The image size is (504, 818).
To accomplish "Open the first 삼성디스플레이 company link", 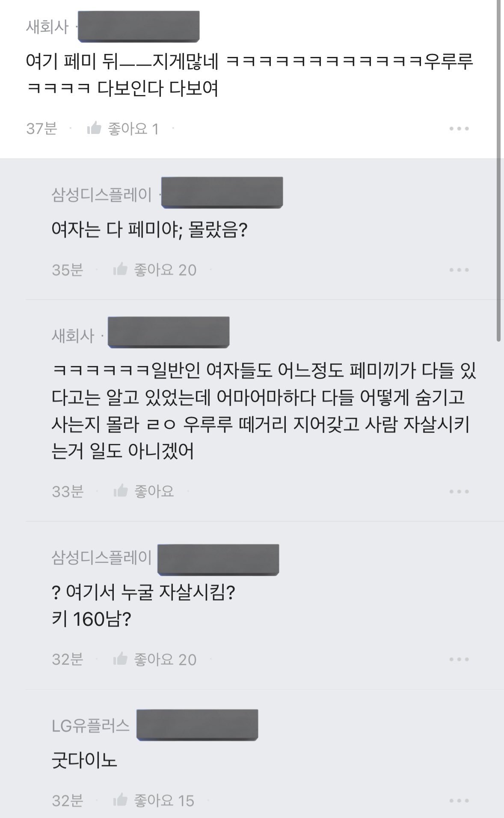I will pyautogui.click(x=102, y=195).
